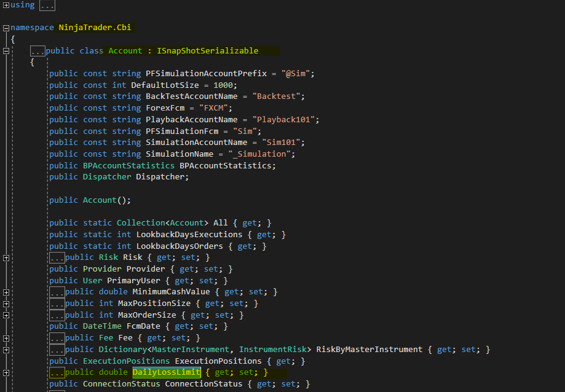Click the PFSimulationAccountPrefix constant name
Screen dimensions: 565x392
pos(206,74)
